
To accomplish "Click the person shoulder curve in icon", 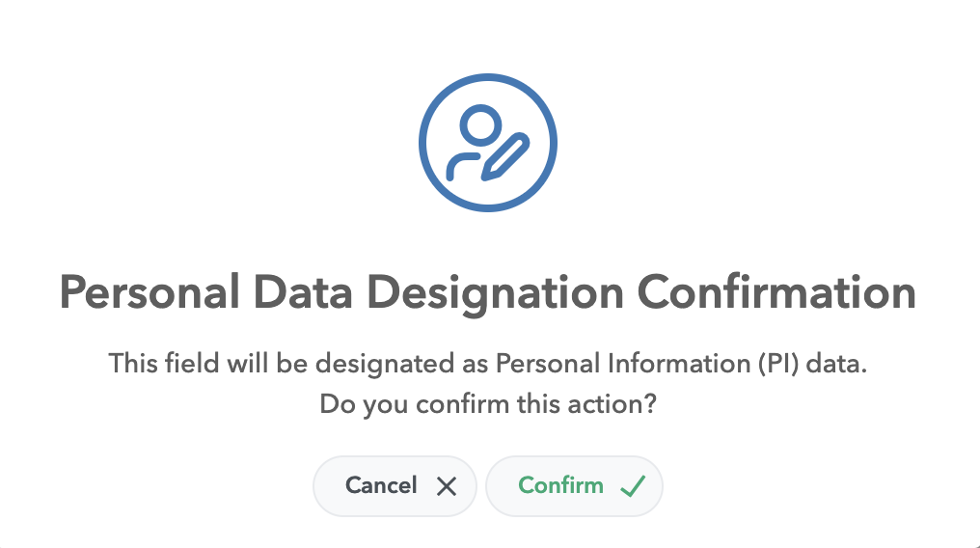I will click(x=459, y=167).
